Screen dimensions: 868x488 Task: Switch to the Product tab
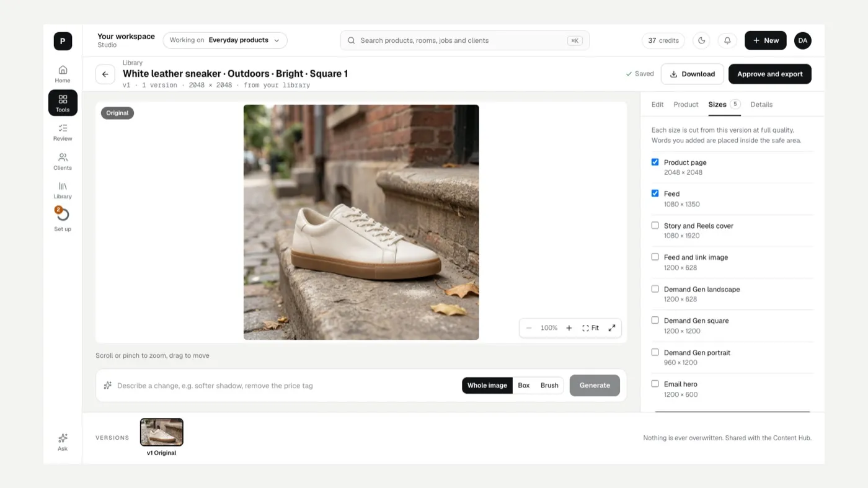686,105
